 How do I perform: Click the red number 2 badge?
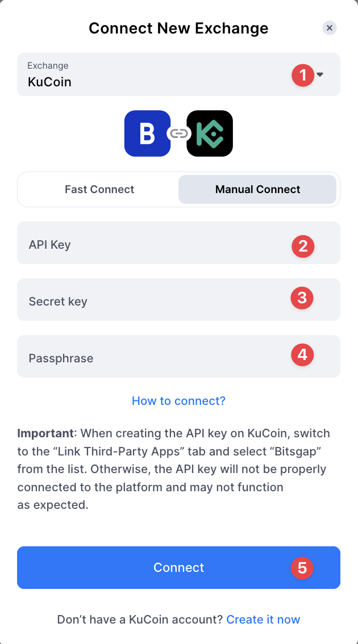[x=303, y=246]
